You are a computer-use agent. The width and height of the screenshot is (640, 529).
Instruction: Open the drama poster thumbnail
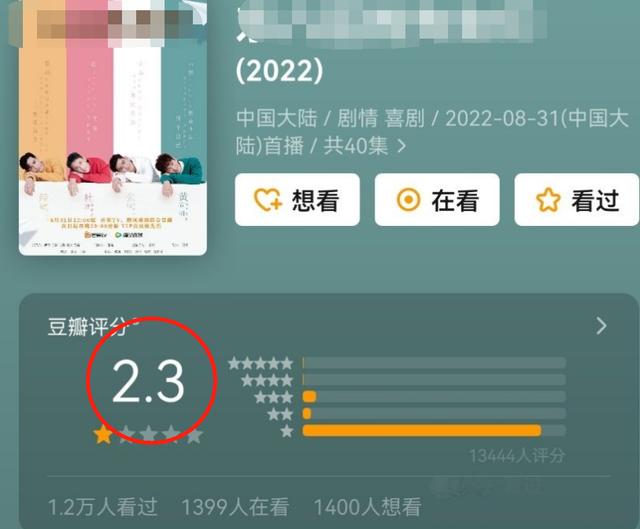pos(113,127)
